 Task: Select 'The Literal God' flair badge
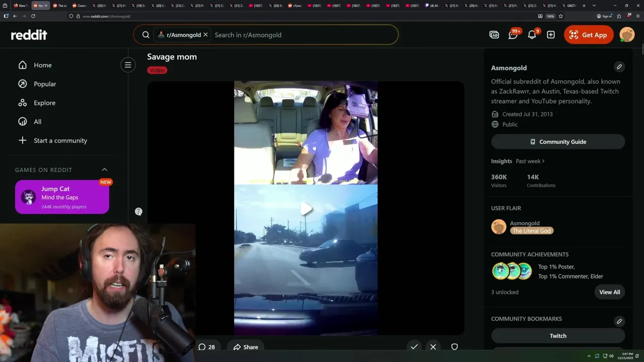click(x=532, y=231)
